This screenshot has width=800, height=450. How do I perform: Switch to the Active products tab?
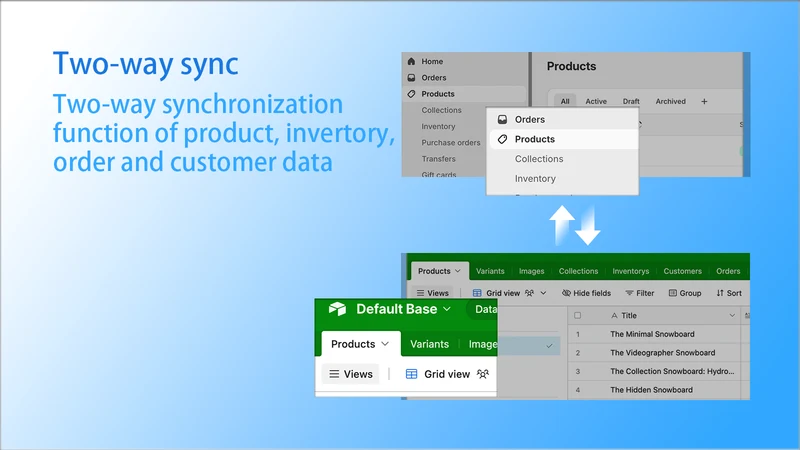pyautogui.click(x=596, y=102)
